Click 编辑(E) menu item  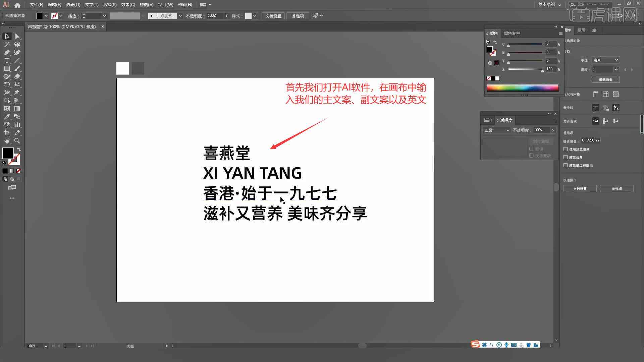point(53,4)
